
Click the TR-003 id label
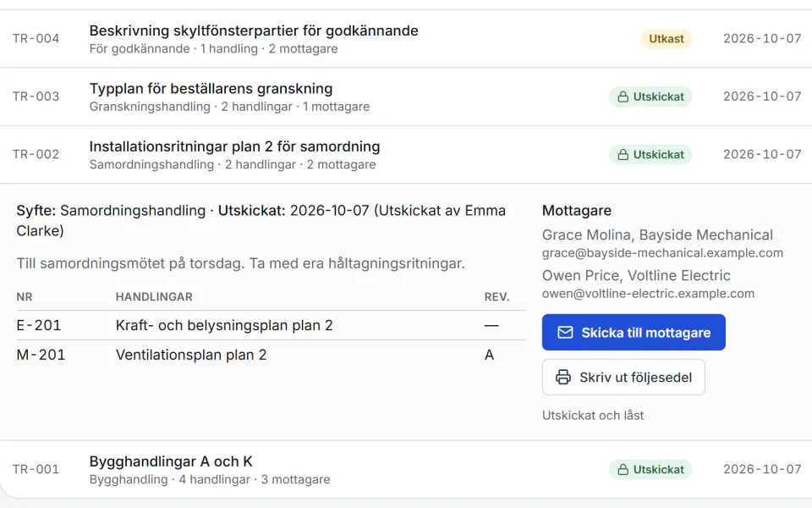pyautogui.click(x=36, y=97)
